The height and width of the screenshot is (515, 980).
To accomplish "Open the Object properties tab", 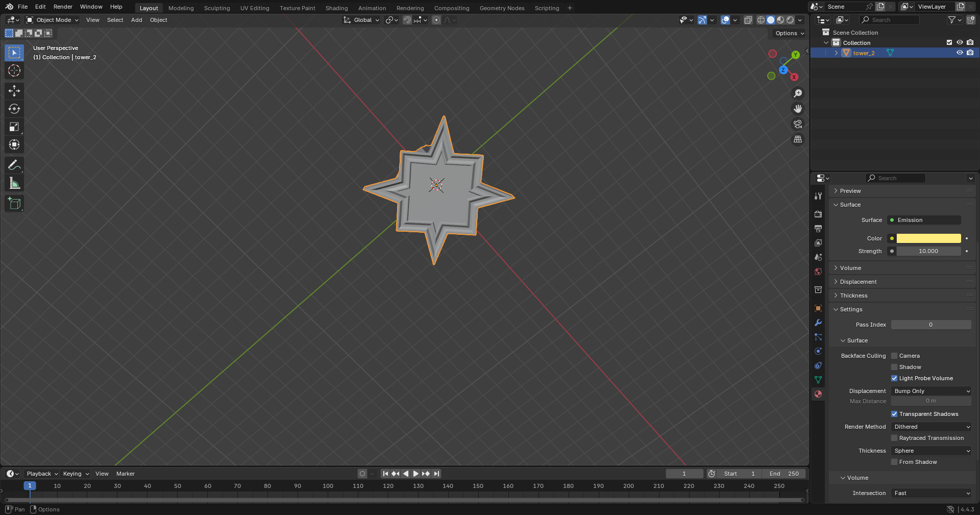I will (818, 308).
